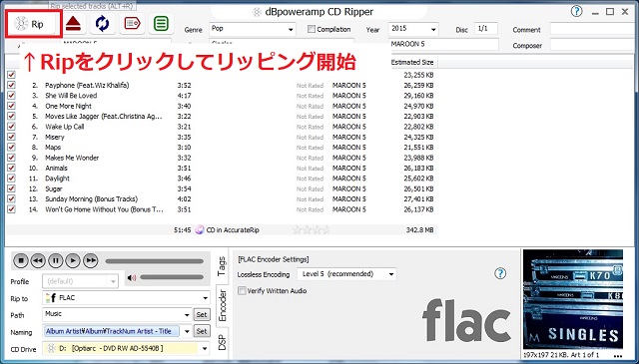
Task: Select track "Moves Like Jagger"
Action: [x=104, y=117]
